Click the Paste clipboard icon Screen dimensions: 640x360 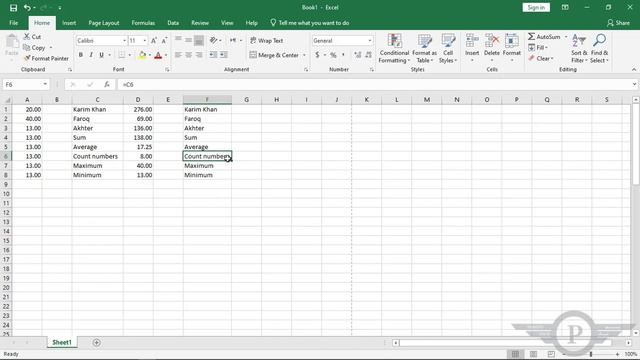pyautogui.click(x=12, y=42)
